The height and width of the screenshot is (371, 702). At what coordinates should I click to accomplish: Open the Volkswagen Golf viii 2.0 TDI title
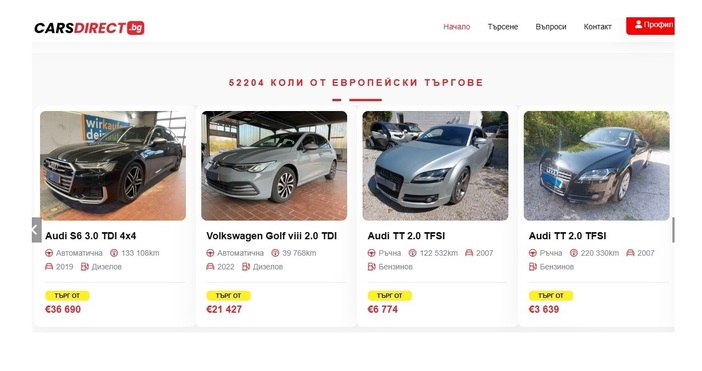pos(271,236)
